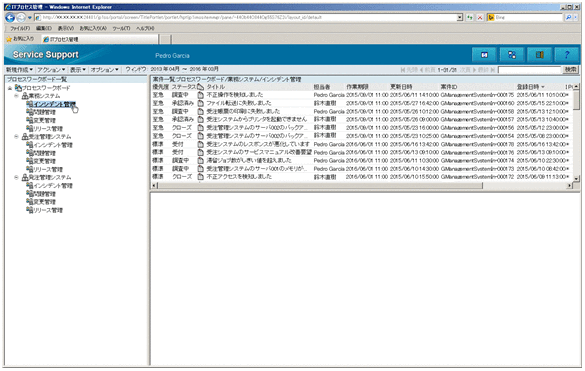The width and height of the screenshot is (585, 371).
Task: Go to next page 次頁
Action: 468,70
